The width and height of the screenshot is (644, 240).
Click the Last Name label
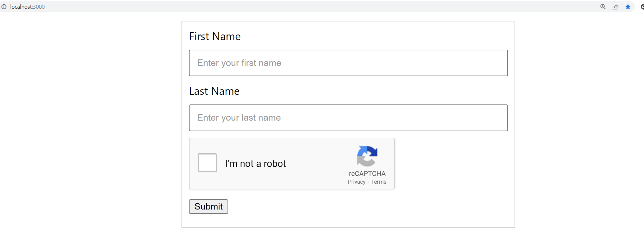click(214, 91)
